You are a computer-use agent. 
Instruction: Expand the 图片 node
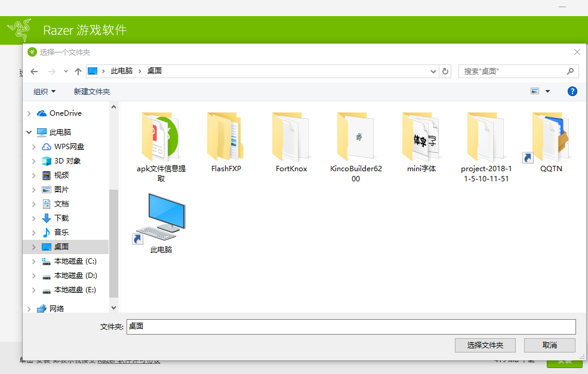[x=34, y=190]
